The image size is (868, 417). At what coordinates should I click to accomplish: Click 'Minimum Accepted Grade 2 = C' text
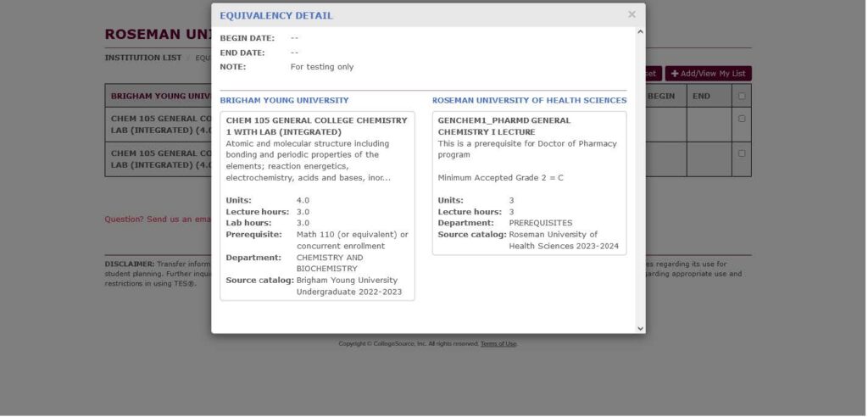click(x=500, y=178)
